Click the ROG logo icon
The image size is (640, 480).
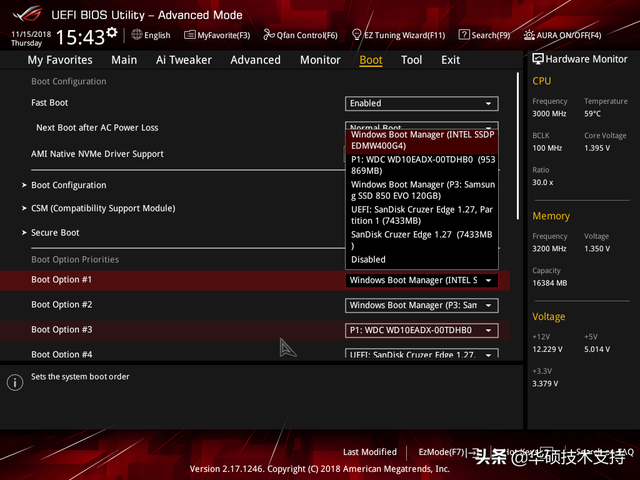(x=27, y=15)
